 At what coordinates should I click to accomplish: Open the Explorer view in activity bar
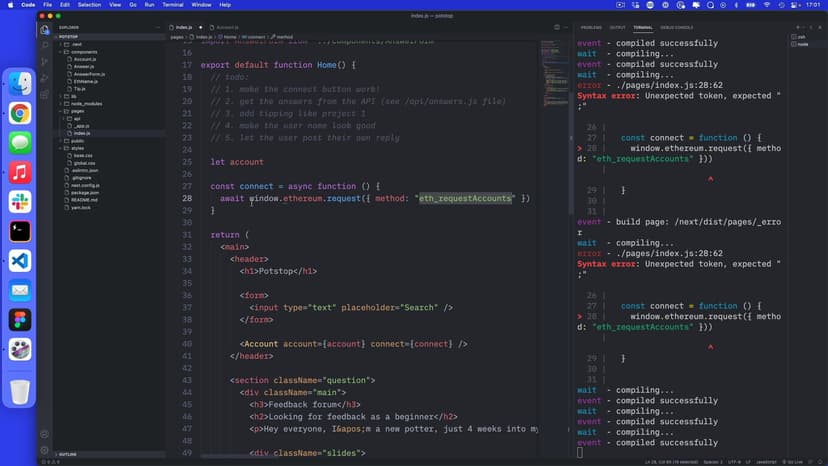click(x=45, y=29)
